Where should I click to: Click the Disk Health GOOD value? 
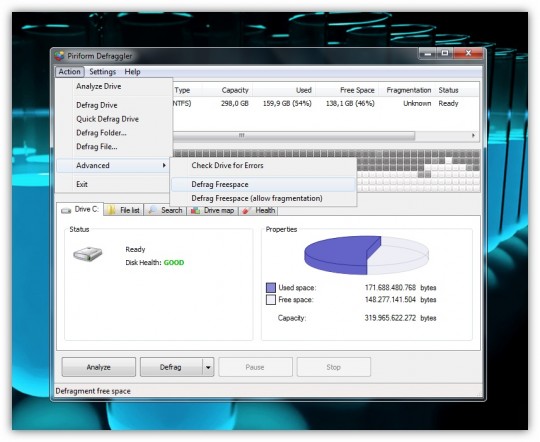coord(174,263)
